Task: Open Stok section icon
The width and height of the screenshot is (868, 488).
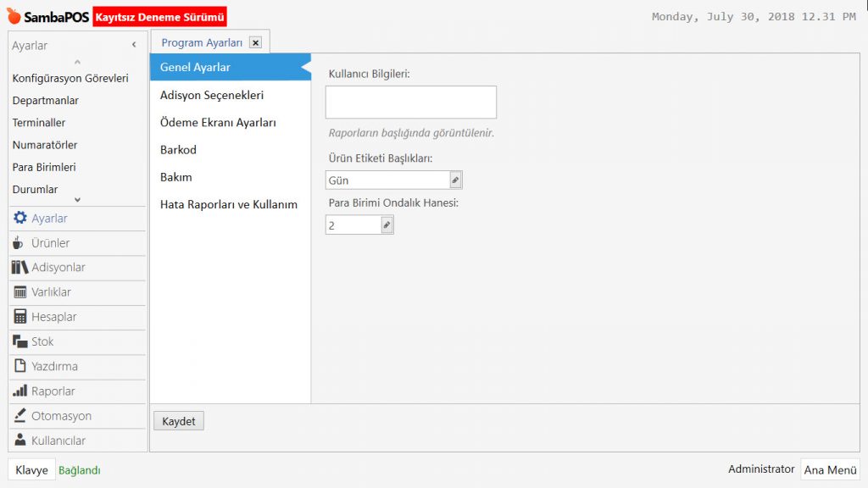Action: coord(20,341)
